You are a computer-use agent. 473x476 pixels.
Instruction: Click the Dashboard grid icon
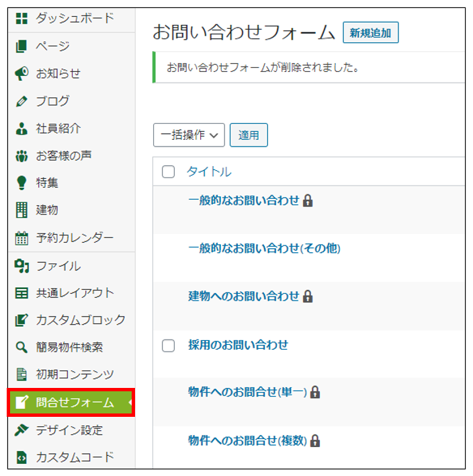21,19
